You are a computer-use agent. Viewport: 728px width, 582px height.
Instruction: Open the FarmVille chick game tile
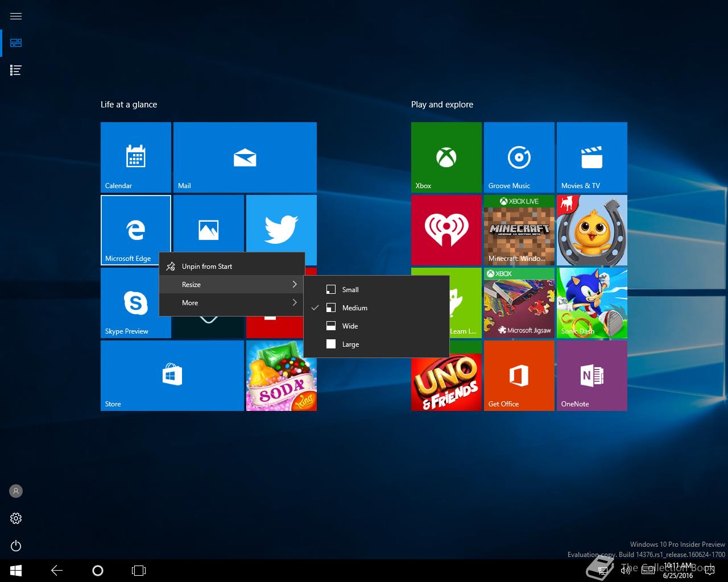point(592,230)
